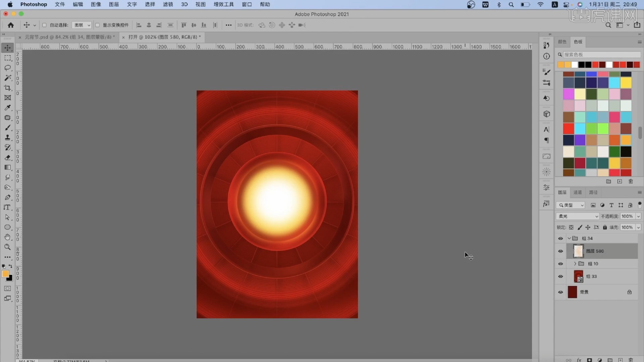The image size is (644, 362).
Task: Switch to the 元宵节.psd document tab
Action: pos(70,37)
